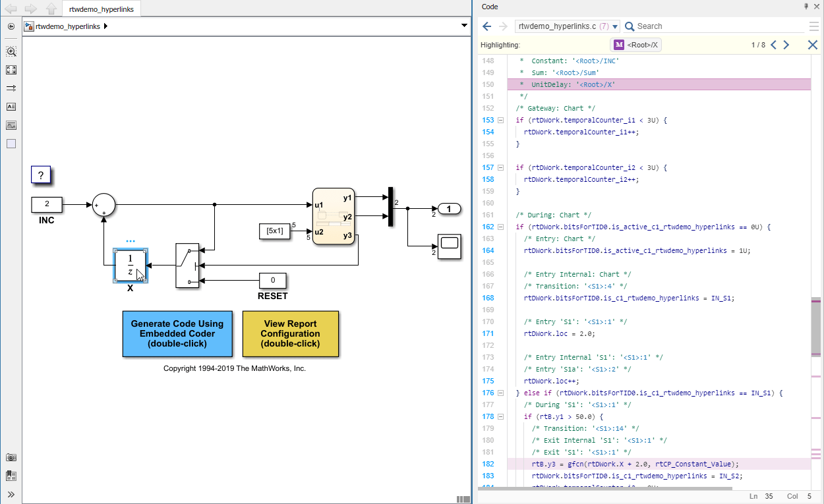Click the back navigation arrow in Code panel
The image size is (824, 504).
486,26
